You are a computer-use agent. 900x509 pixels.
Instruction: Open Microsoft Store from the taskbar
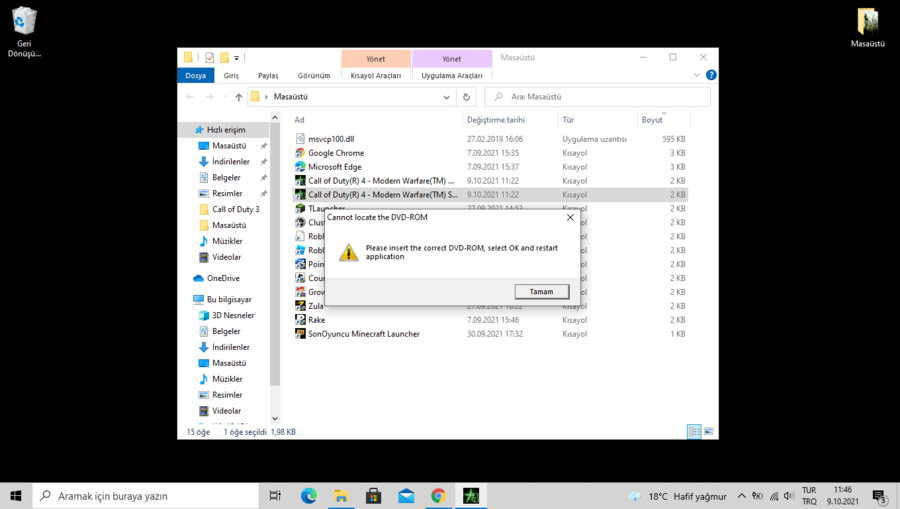374,496
